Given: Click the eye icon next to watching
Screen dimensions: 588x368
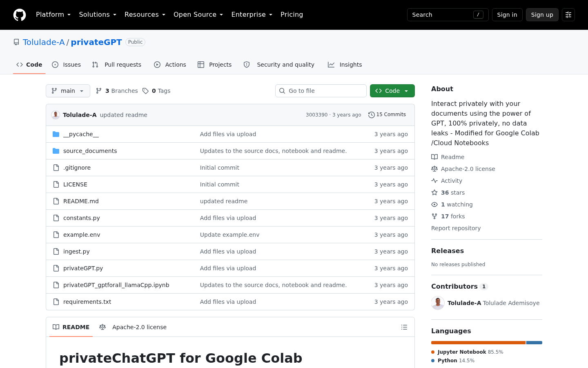Looking at the screenshot, I should click(x=434, y=204).
